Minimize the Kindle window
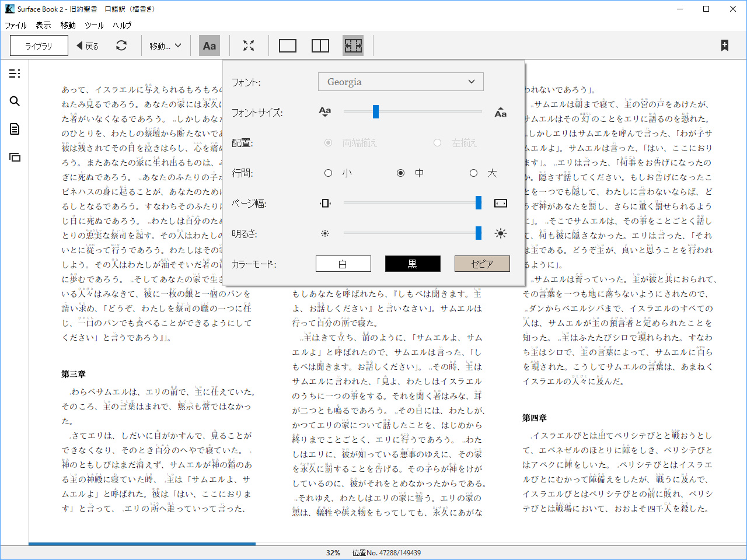The width and height of the screenshot is (747, 560). pos(680,9)
